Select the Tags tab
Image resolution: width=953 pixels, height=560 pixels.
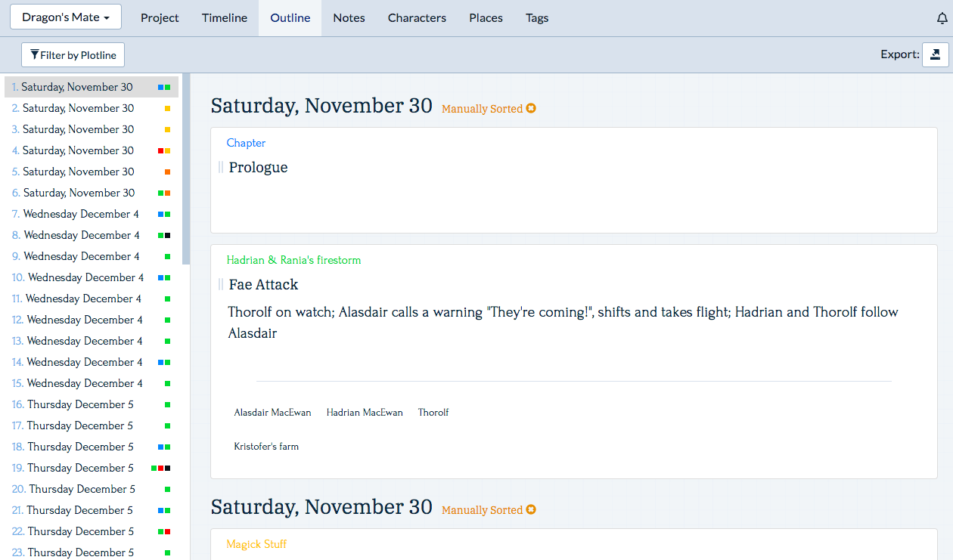pos(537,18)
